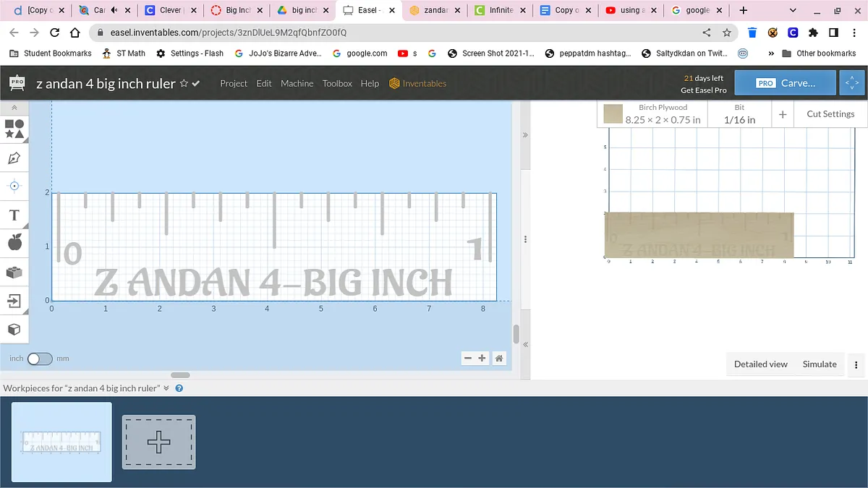
Task: Open the Machine menu
Action: click(297, 83)
